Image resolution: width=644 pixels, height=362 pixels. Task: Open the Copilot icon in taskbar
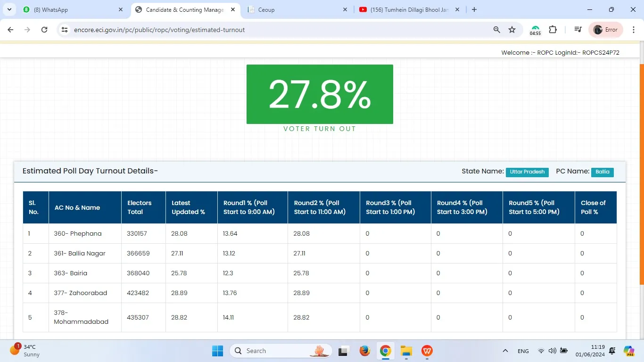(629, 351)
